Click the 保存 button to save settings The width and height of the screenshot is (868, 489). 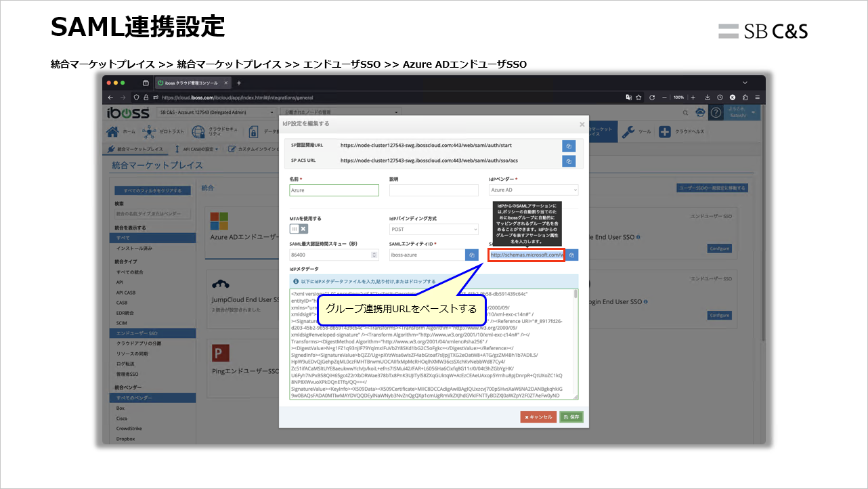click(572, 417)
